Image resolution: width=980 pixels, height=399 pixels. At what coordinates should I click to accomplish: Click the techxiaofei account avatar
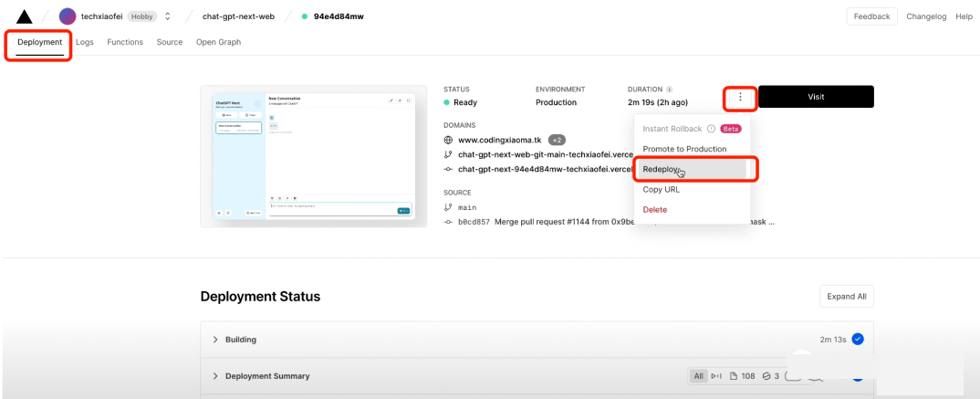[68, 16]
